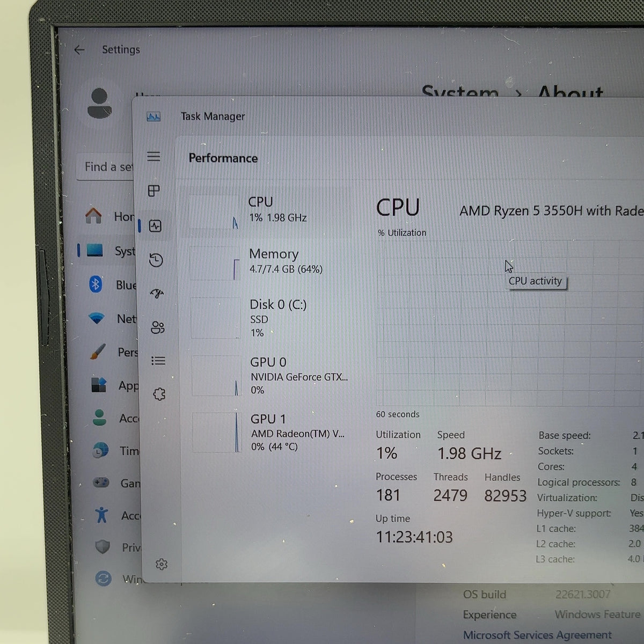The width and height of the screenshot is (644, 644).
Task: Open Windows Update icon in Settings
Action: point(103,579)
